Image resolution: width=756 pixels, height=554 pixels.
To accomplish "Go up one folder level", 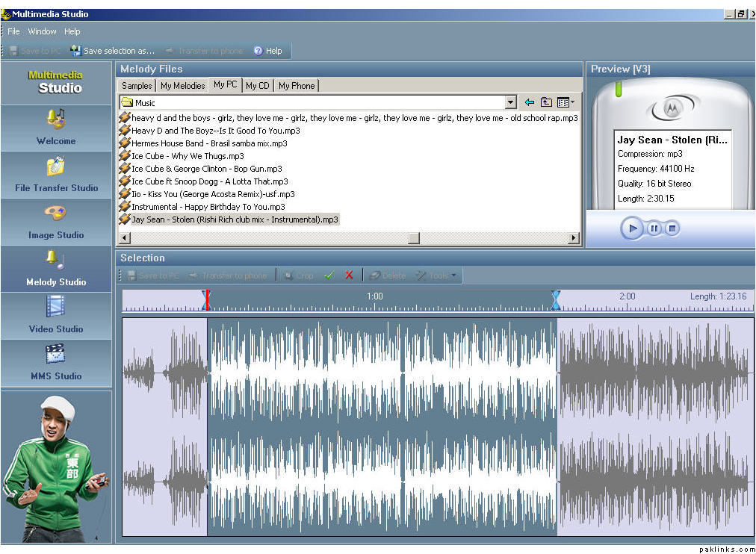I will tap(546, 102).
